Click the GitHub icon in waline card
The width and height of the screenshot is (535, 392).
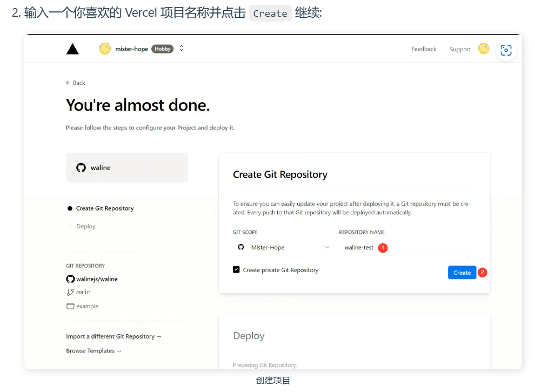pyautogui.click(x=81, y=168)
